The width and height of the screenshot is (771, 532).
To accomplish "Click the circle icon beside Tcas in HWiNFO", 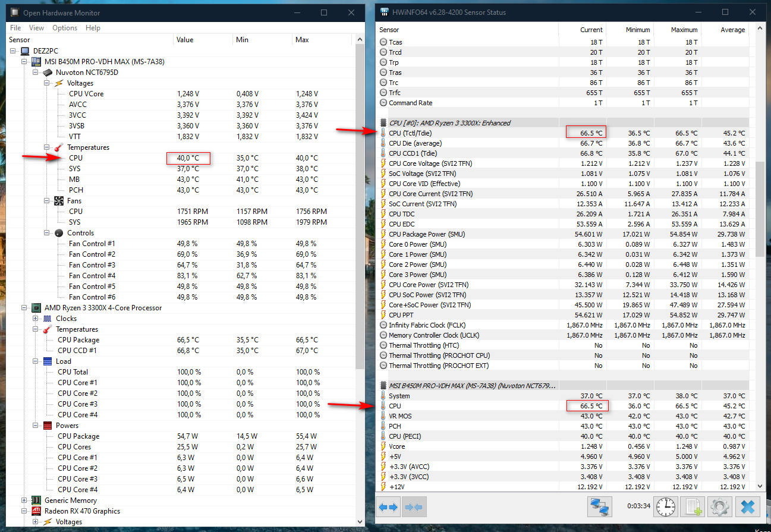I will (383, 42).
